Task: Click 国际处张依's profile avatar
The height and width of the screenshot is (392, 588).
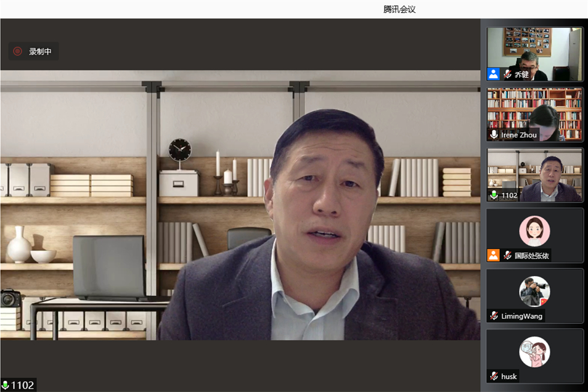Action: tap(534, 231)
